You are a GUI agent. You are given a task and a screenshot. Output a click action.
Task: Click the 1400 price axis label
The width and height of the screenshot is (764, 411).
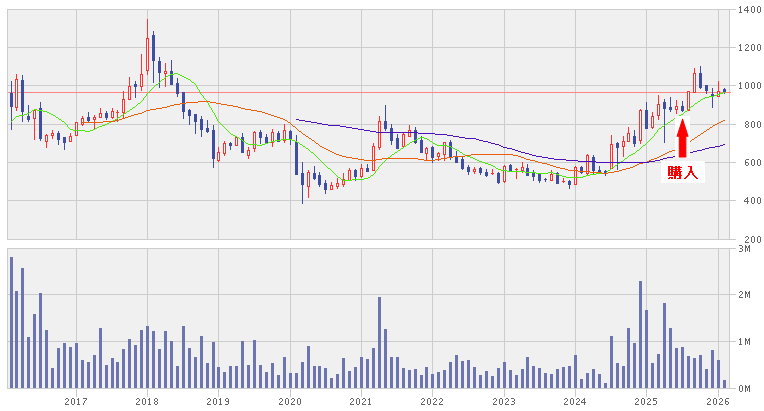(x=746, y=10)
